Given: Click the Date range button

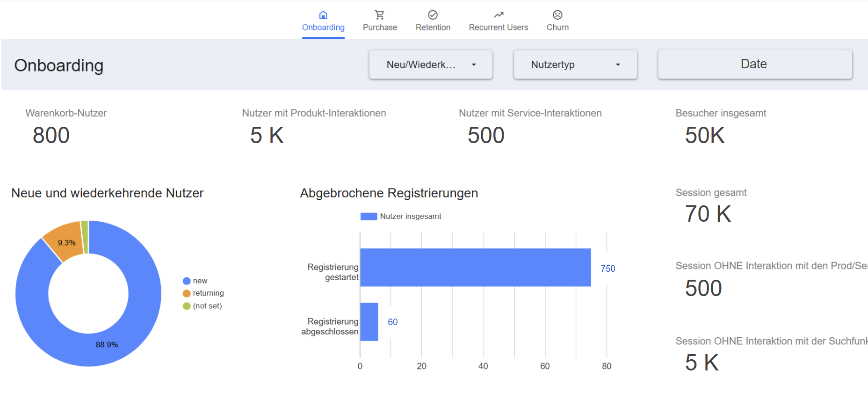Looking at the screenshot, I should coord(755,64).
